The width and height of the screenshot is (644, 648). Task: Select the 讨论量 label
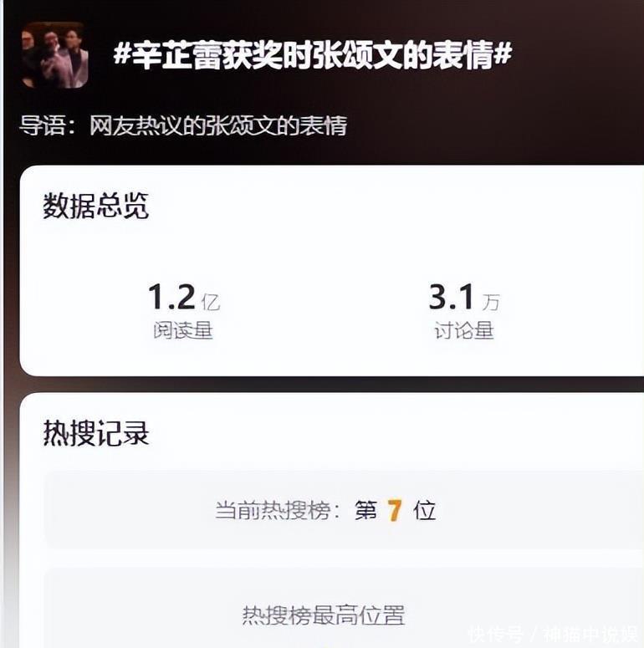pyautogui.click(x=464, y=330)
